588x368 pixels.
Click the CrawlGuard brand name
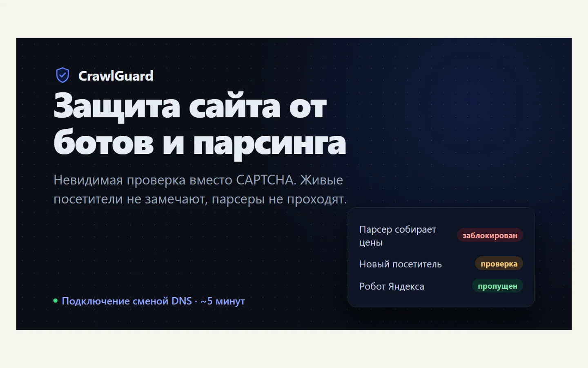tap(116, 76)
